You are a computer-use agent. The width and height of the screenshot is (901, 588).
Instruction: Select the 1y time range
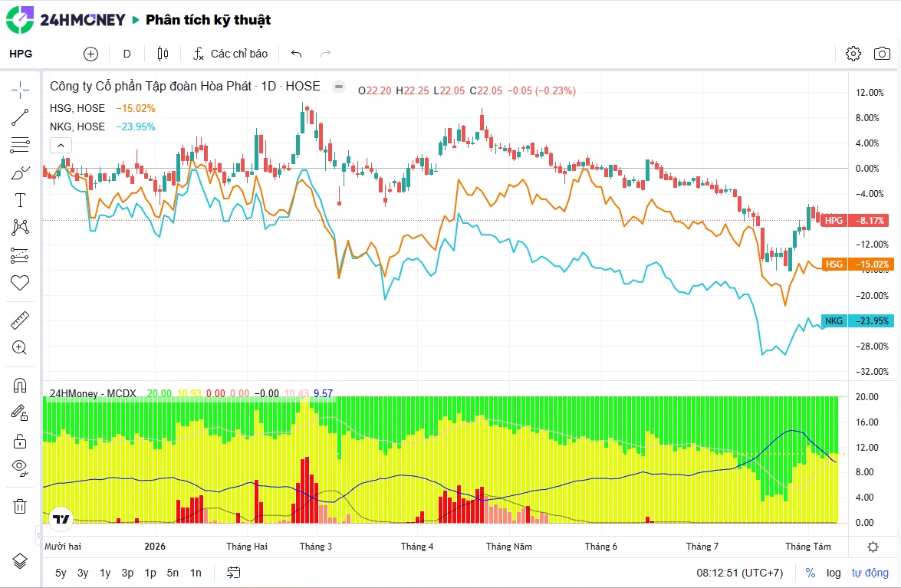(x=105, y=573)
